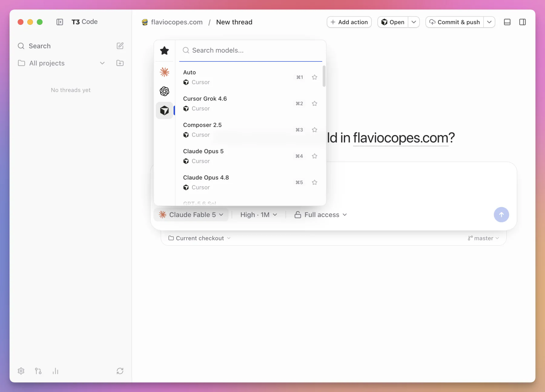Viewport: 545px width, 392px height.
Task: Open the master branch dropdown
Action: (x=483, y=238)
